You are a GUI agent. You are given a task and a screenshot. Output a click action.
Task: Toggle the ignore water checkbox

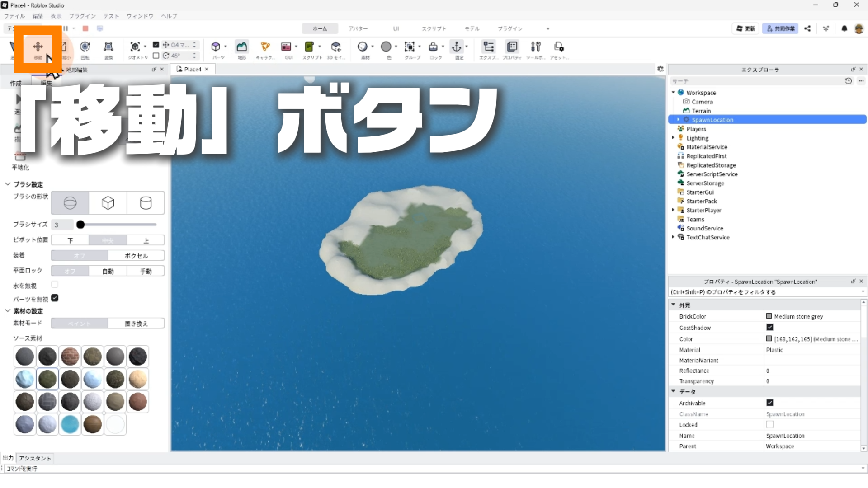click(x=55, y=285)
